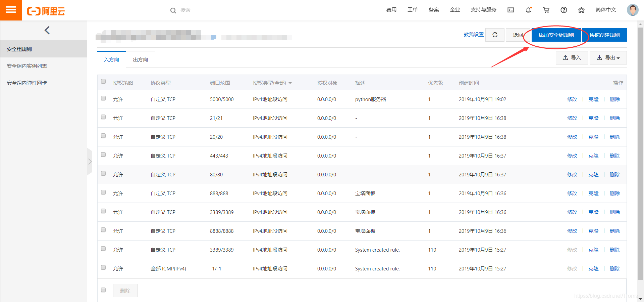Open the Cloud Shell terminal icon
The image size is (644, 302).
(511, 10)
